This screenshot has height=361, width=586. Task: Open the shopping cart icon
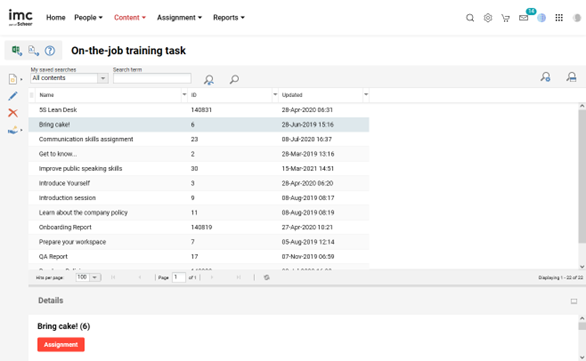[505, 18]
